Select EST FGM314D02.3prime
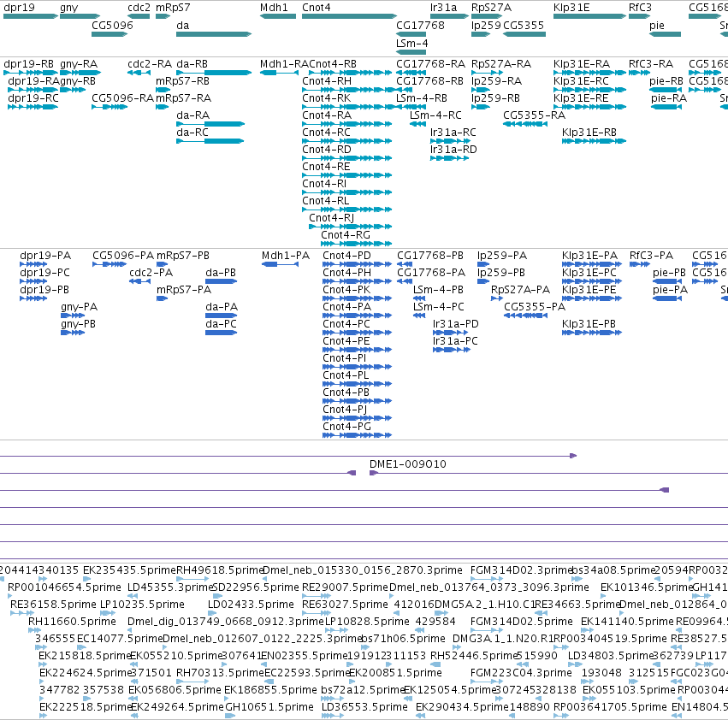This screenshot has width=728, height=720. pos(487,579)
